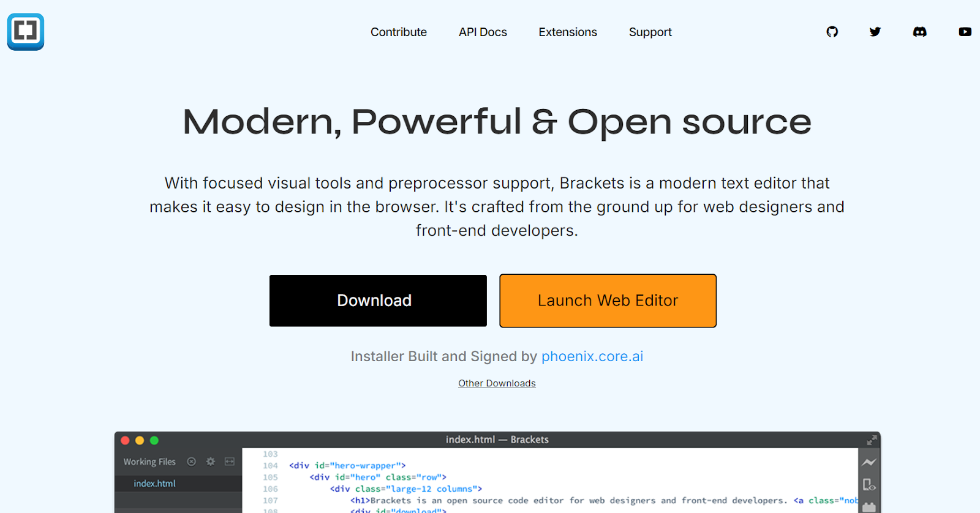
Task: Open the GitHub icon link
Action: [x=832, y=32]
